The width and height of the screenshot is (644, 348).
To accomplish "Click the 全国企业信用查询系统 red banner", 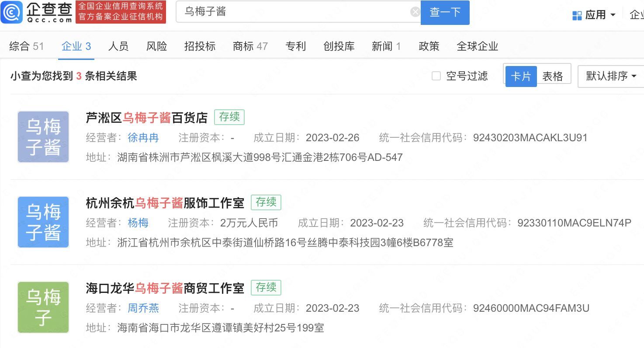I will click(x=121, y=12).
